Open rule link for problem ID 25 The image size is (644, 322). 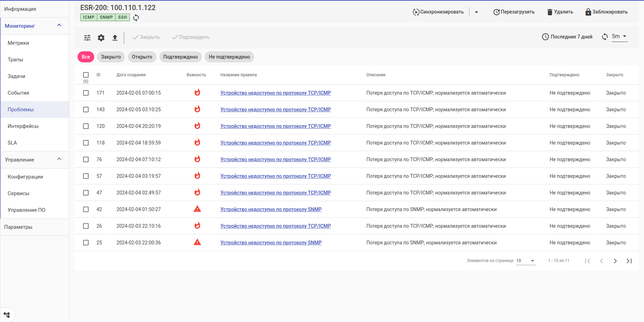(271, 243)
